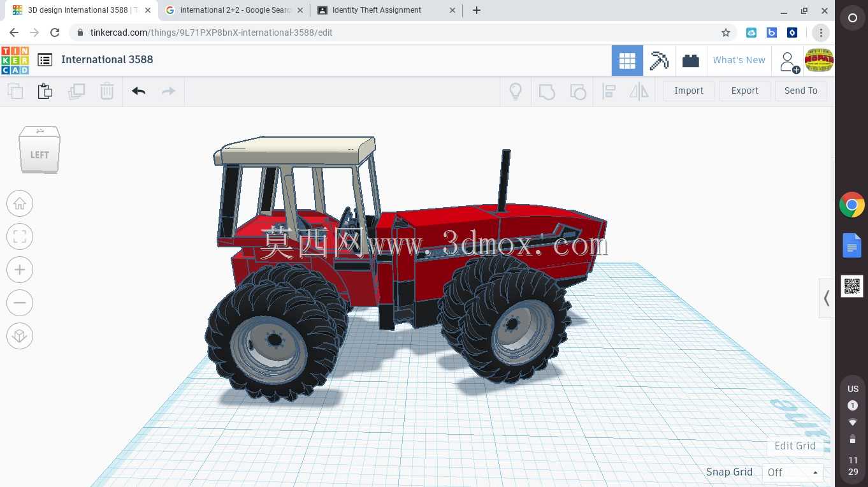Open the Blocks pickaxe mode
This screenshot has height=487, width=868.
[x=659, y=61]
